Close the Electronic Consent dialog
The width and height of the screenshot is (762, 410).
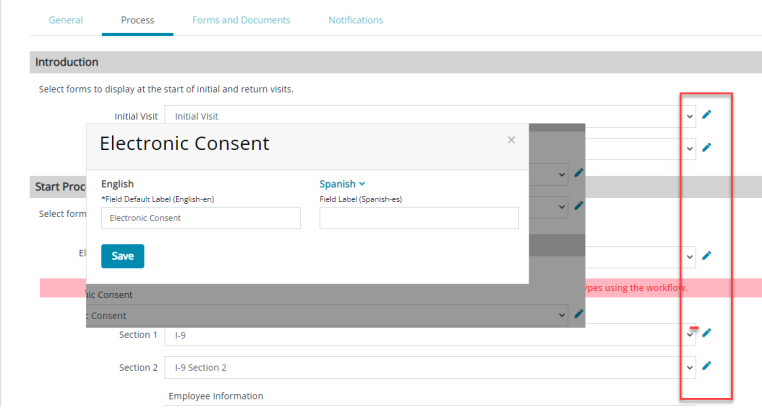(x=511, y=140)
